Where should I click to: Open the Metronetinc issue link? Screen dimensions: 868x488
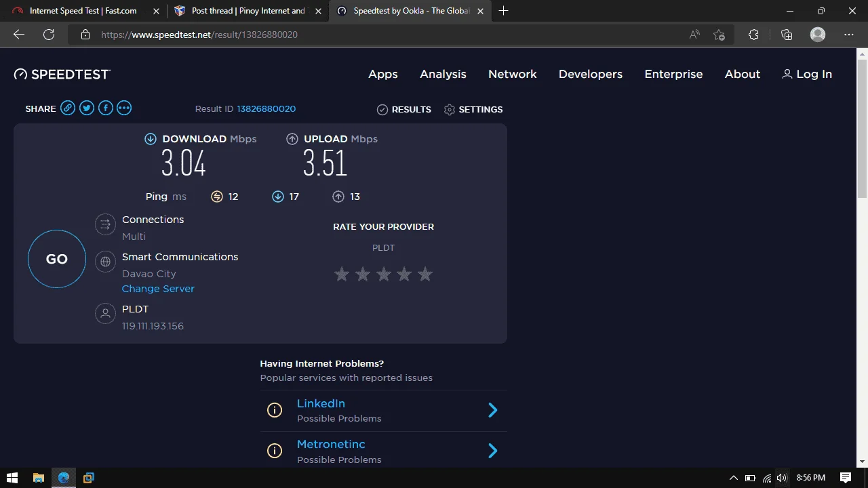pyautogui.click(x=331, y=444)
